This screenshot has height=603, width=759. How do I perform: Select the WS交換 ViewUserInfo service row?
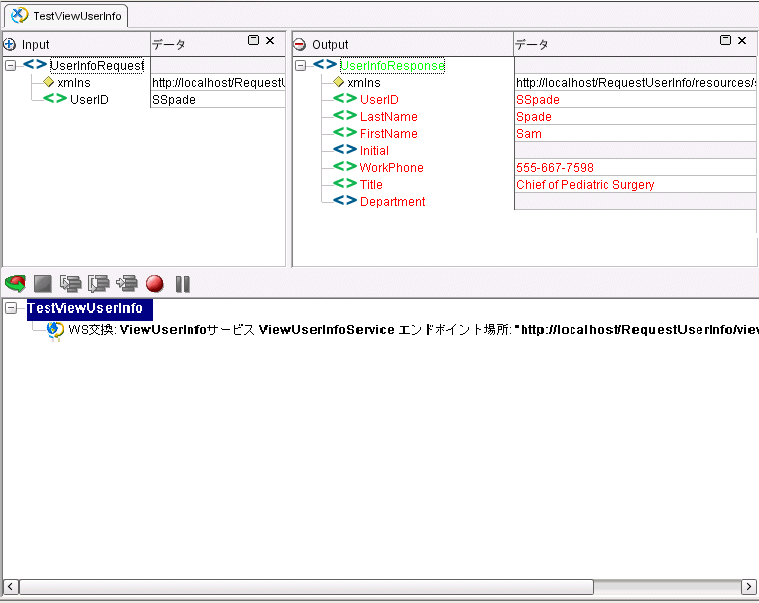click(413, 330)
